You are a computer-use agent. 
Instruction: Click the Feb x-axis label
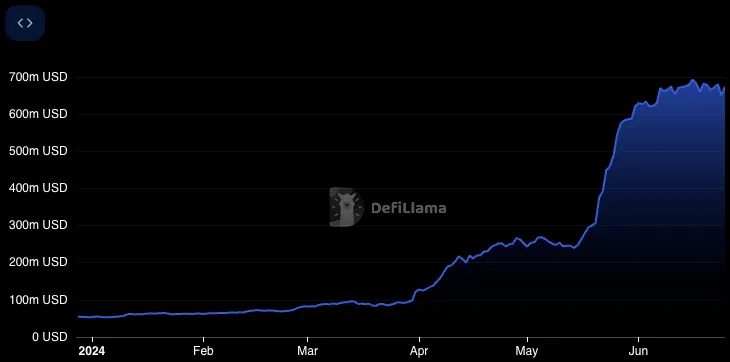click(x=203, y=351)
